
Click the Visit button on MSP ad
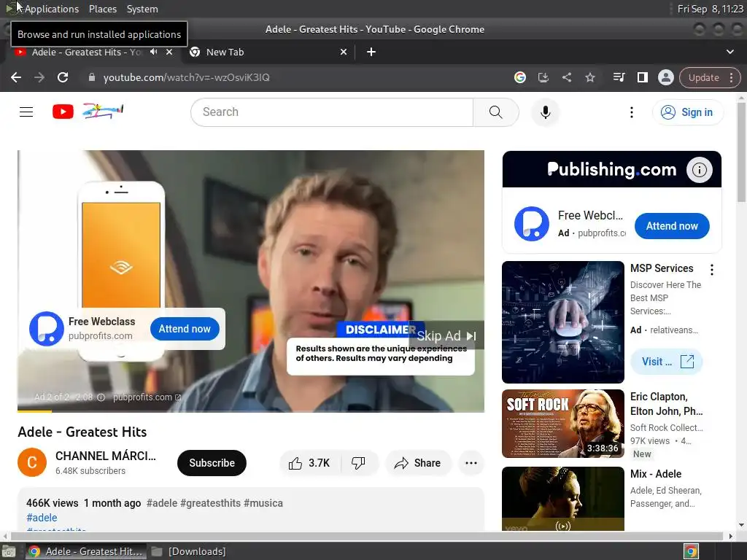click(x=667, y=362)
